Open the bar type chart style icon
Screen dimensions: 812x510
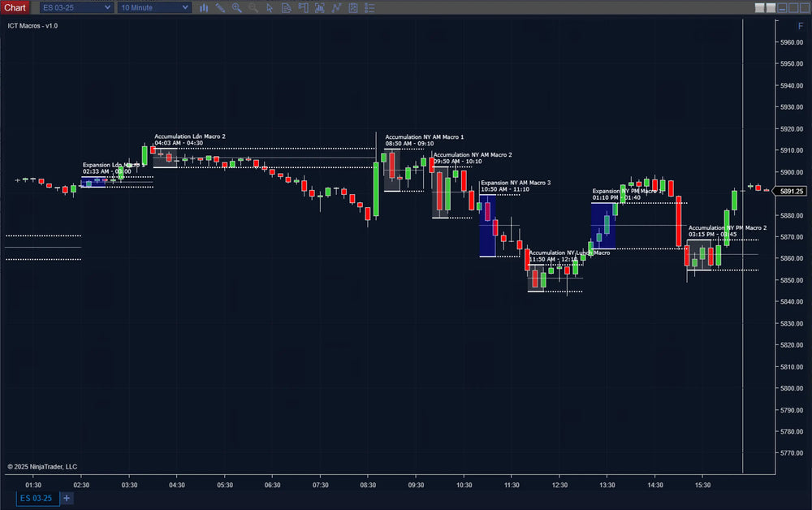[x=203, y=7]
